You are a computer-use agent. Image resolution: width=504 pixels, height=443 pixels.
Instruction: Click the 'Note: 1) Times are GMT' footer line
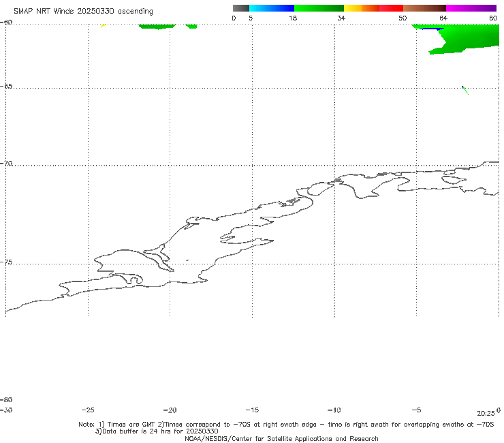tap(286, 425)
